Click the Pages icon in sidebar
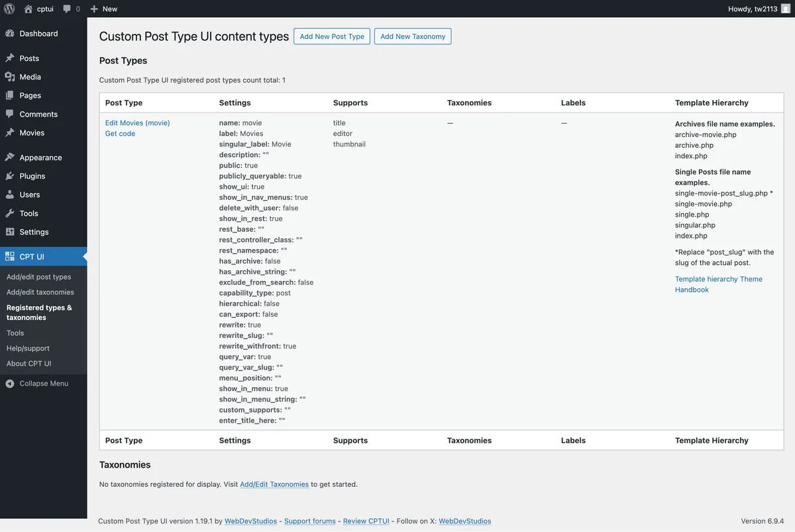The image size is (795, 532). point(10,95)
